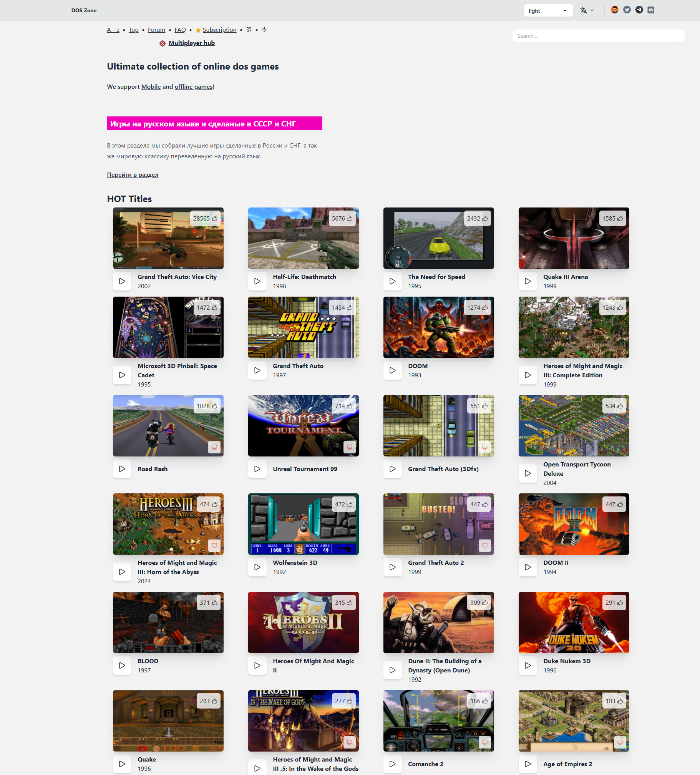
Task: Open the Grand Theft Auto (3Dfx) thumbnail
Action: click(438, 426)
